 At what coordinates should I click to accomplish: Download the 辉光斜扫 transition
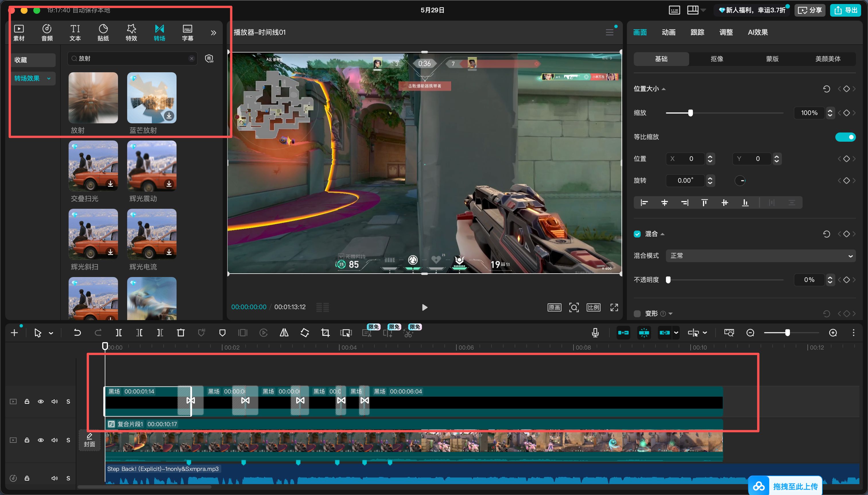[x=110, y=252]
